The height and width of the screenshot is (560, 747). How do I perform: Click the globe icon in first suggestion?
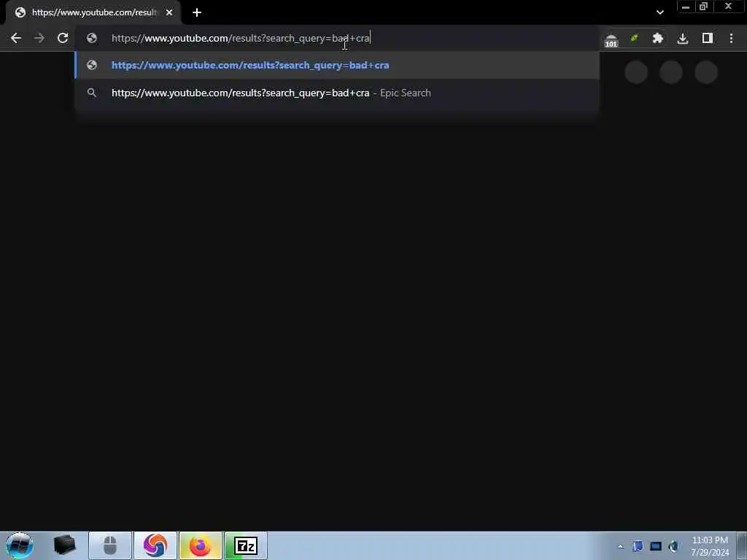point(92,65)
